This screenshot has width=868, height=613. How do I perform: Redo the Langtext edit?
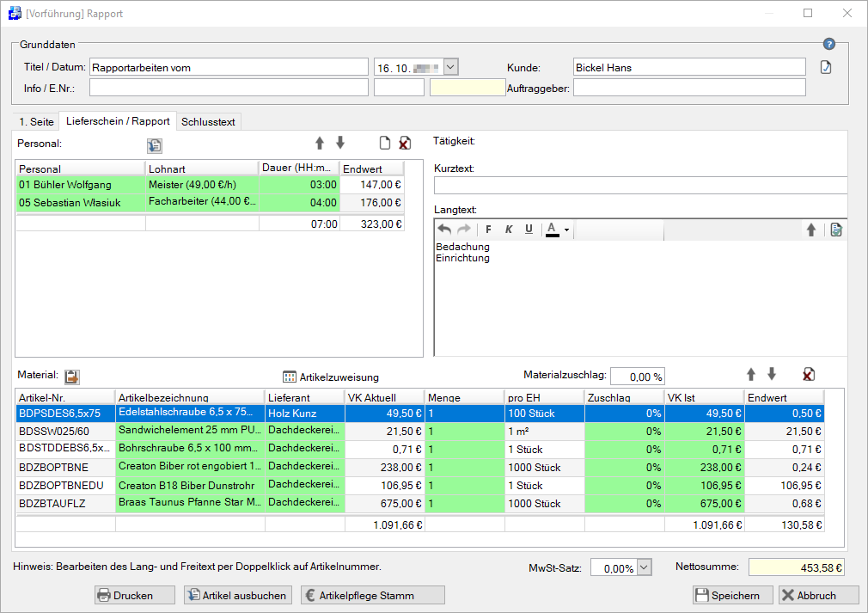pyautogui.click(x=464, y=230)
